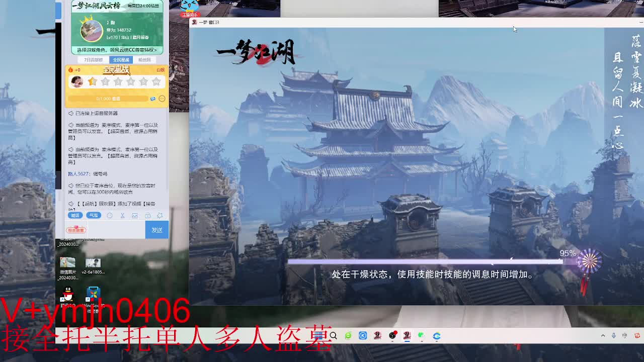Click the chat message input field
Screen dimensions: 644x362
click(x=116, y=230)
